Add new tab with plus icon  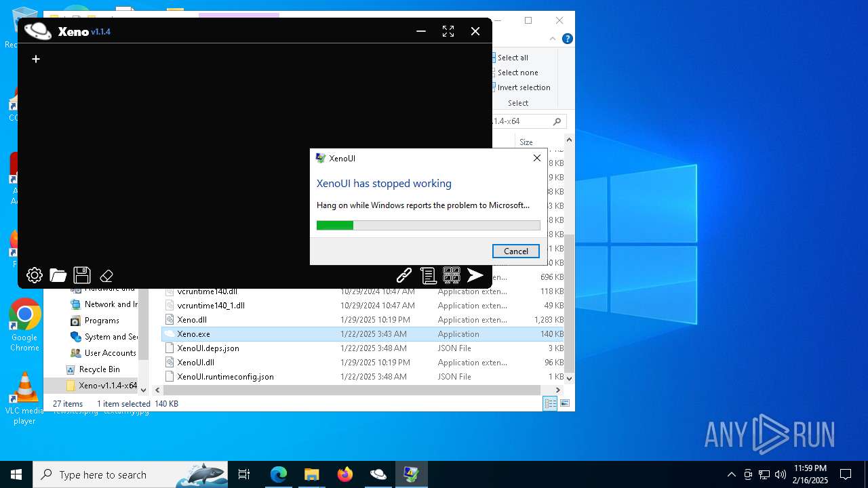coord(36,59)
